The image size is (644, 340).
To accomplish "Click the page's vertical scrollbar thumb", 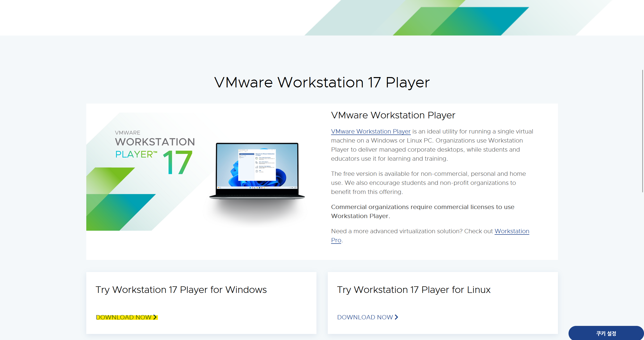I will point(642,131).
